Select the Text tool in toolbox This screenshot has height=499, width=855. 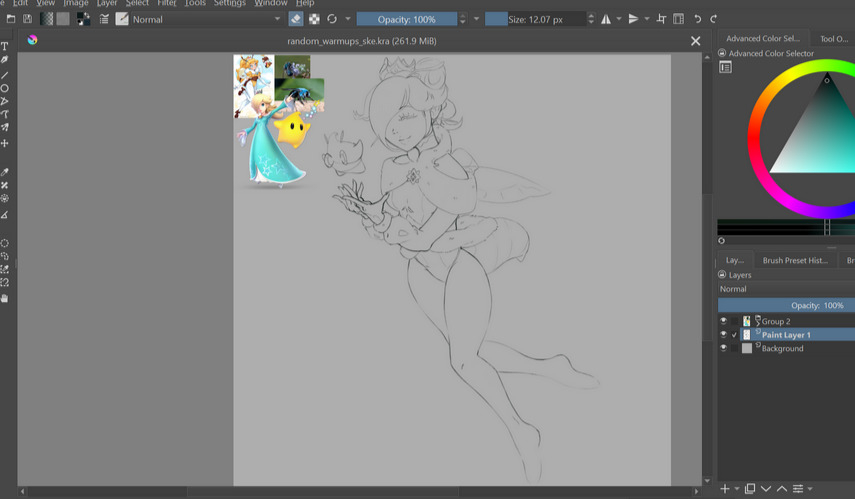5,46
